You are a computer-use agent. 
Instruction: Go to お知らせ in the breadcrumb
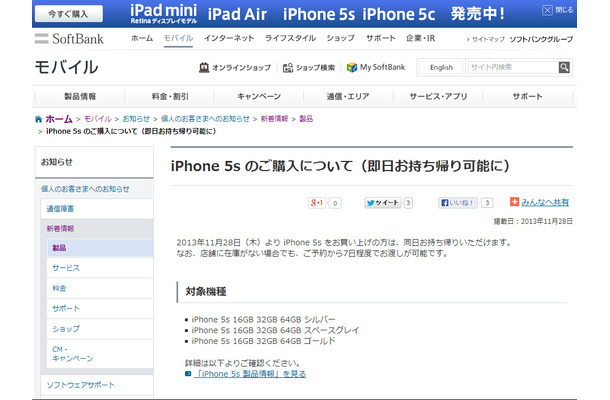[136, 119]
